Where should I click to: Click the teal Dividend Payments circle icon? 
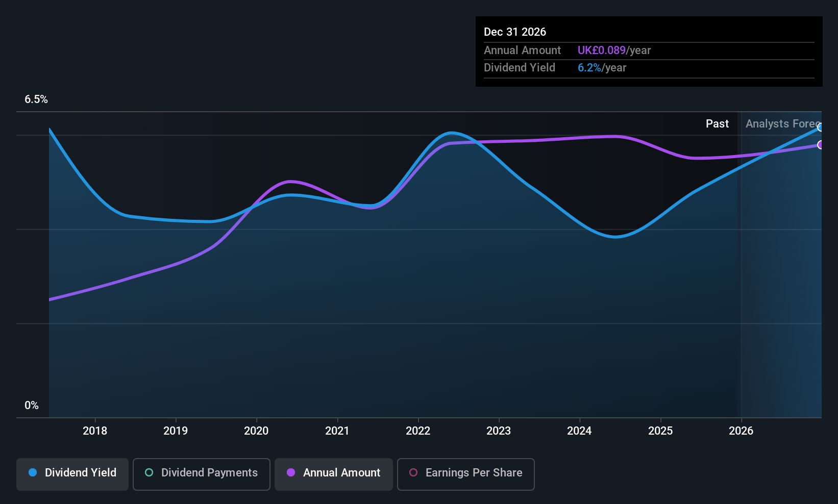[149, 473]
